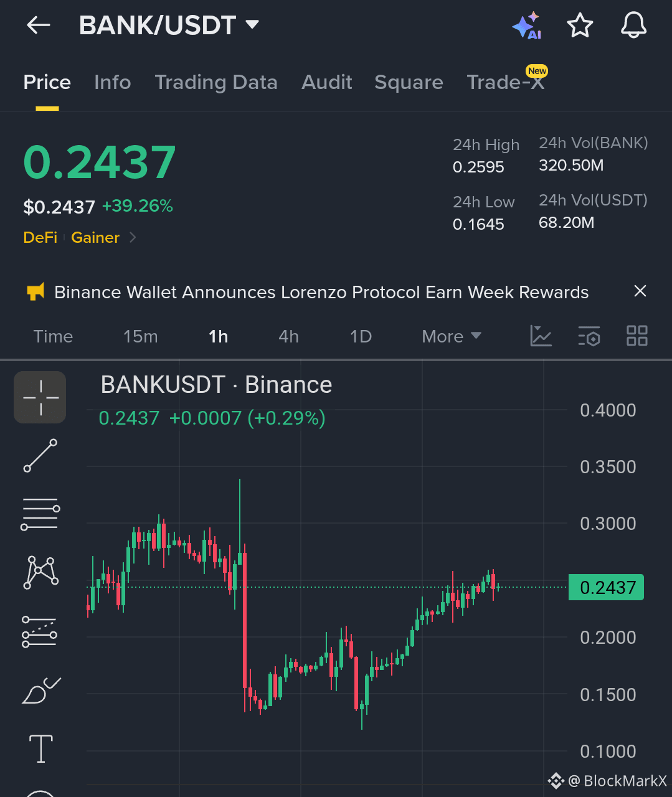Click the latest candle on the chart
This screenshot has height=797, width=672.
pos(498,587)
